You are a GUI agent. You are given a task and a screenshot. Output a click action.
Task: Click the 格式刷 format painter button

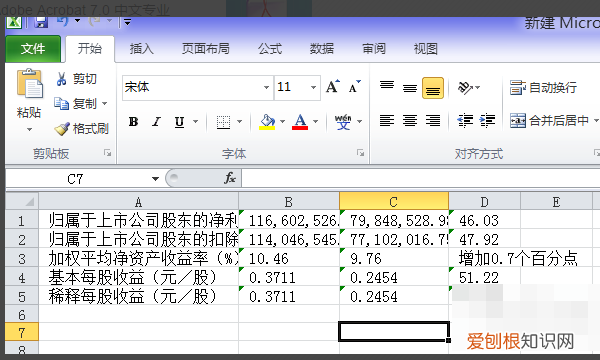pyautogui.click(x=82, y=129)
